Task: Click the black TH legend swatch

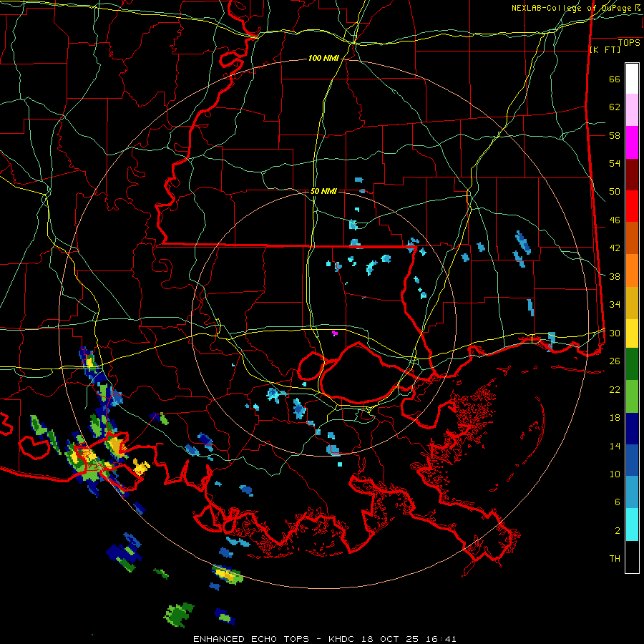Action: point(632,557)
